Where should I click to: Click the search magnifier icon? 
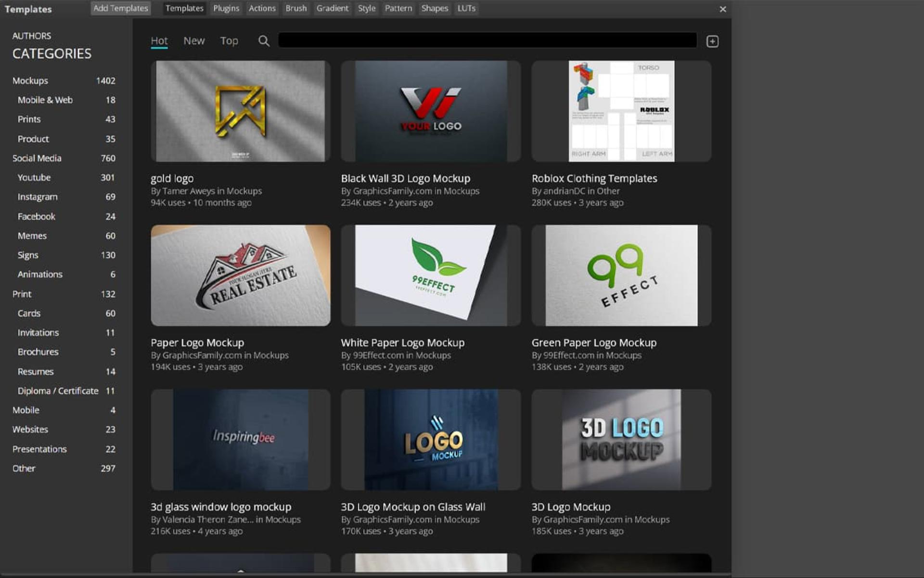(264, 41)
